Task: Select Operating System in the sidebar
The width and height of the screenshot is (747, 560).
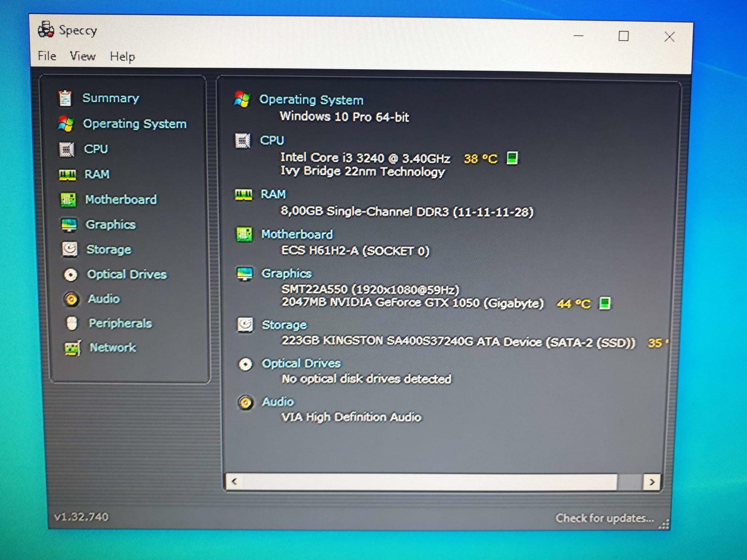Action: 135,124
